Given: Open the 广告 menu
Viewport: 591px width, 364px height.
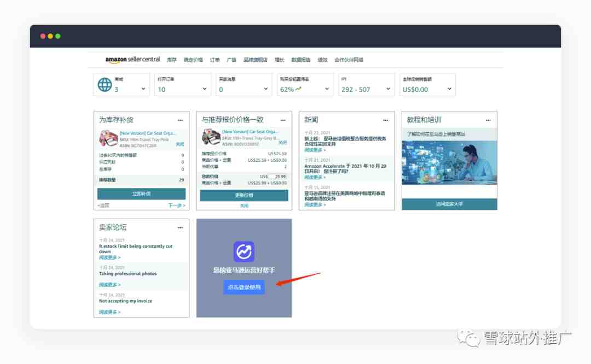Looking at the screenshot, I should pos(231,60).
